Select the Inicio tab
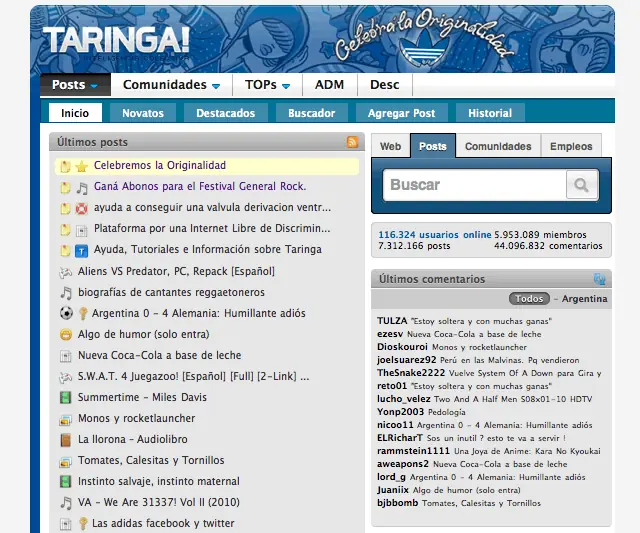This screenshot has height=533, width=640. pyautogui.click(x=75, y=113)
